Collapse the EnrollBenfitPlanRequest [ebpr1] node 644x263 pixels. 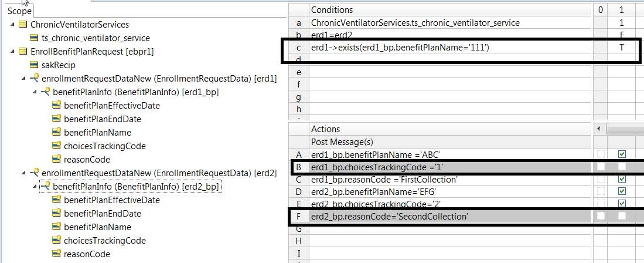[13, 52]
